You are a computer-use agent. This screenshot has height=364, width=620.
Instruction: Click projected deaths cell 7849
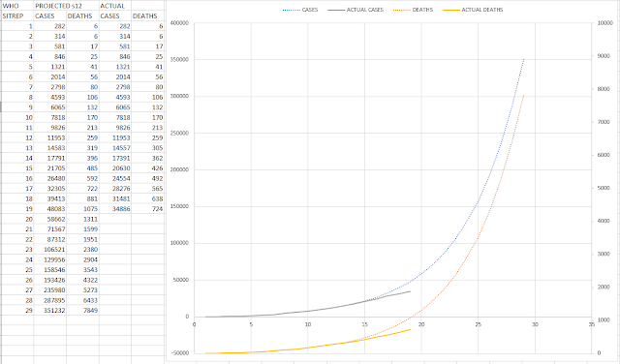tap(82, 311)
